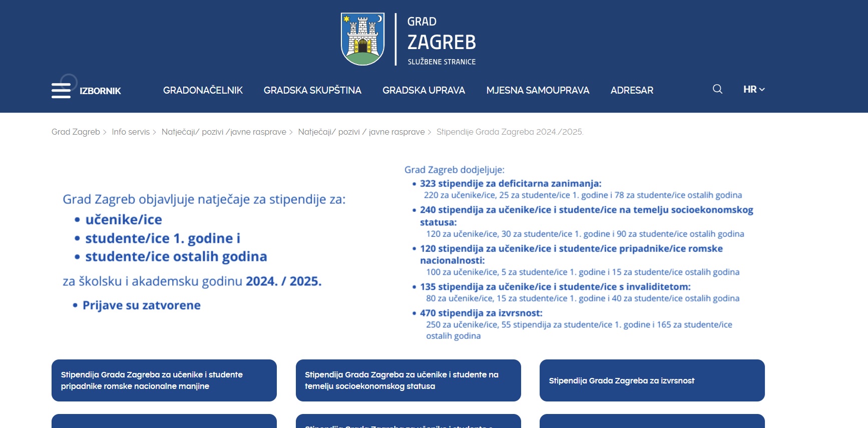Image resolution: width=868 pixels, height=428 pixels.
Task: Click the Grad Zagreb breadcrumb link
Action: coord(76,132)
